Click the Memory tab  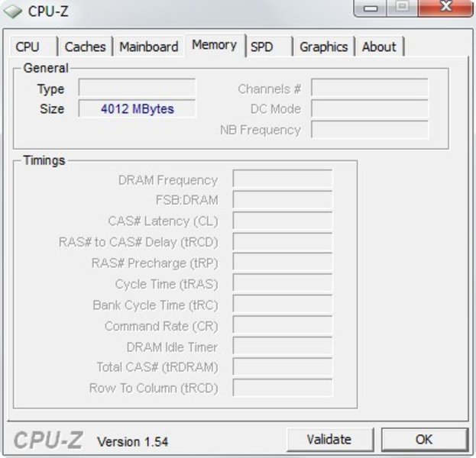215,45
